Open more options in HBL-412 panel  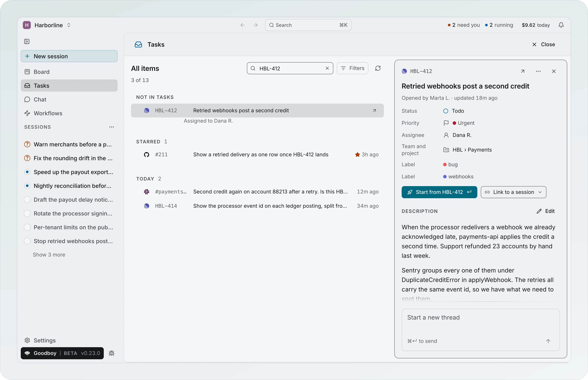[x=538, y=71]
